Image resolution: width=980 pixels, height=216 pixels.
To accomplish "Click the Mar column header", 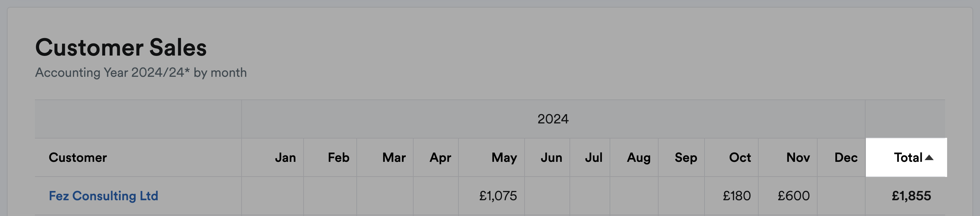I will coord(394,157).
